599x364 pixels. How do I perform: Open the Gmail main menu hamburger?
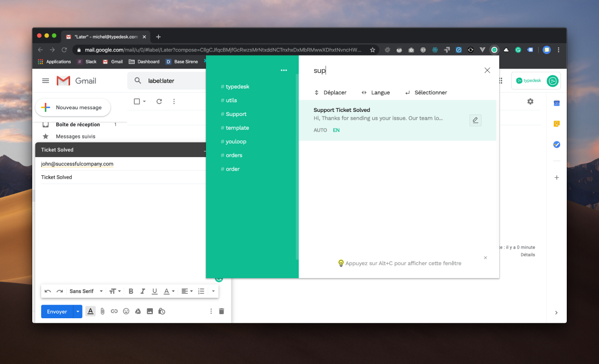[45, 81]
